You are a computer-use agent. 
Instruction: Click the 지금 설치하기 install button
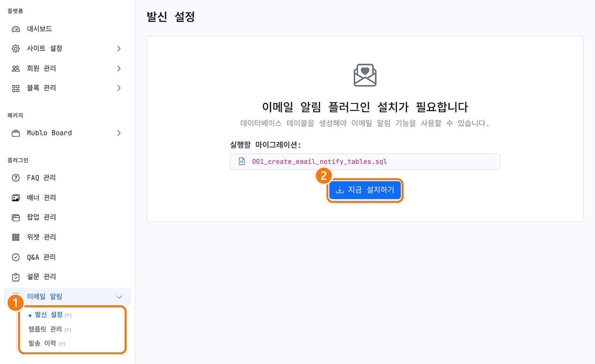pyautogui.click(x=365, y=190)
